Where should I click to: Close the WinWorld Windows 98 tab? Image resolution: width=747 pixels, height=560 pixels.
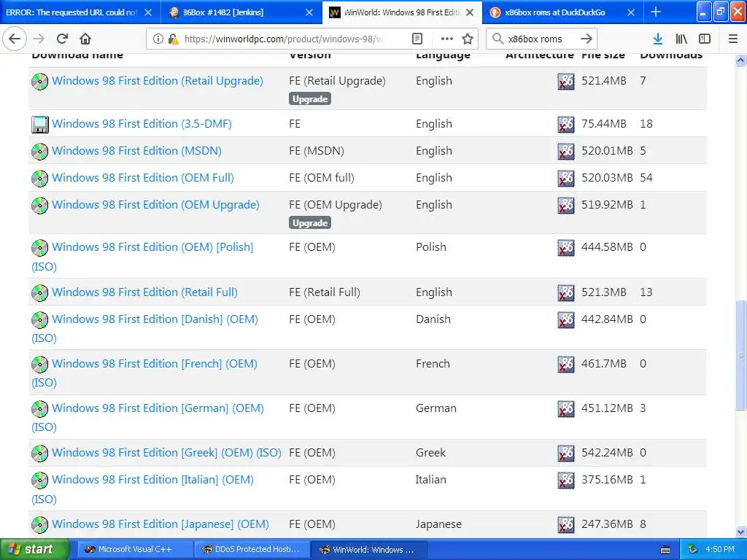470,12
